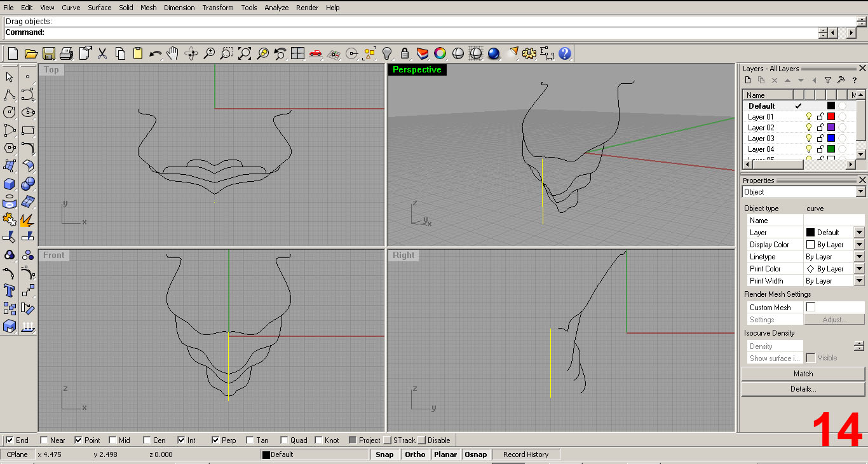868x464 pixels.
Task: Toggle the End osnap checkbox
Action: coord(10,440)
